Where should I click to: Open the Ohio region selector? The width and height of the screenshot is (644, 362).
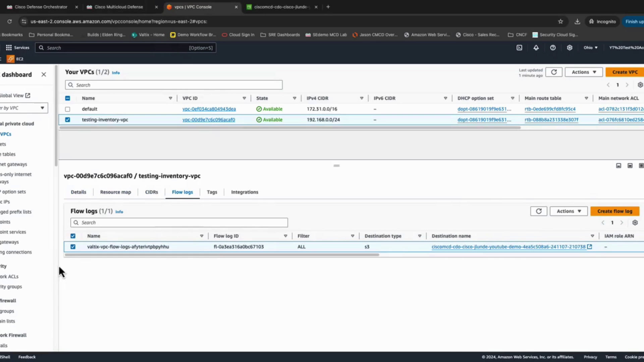point(590,48)
